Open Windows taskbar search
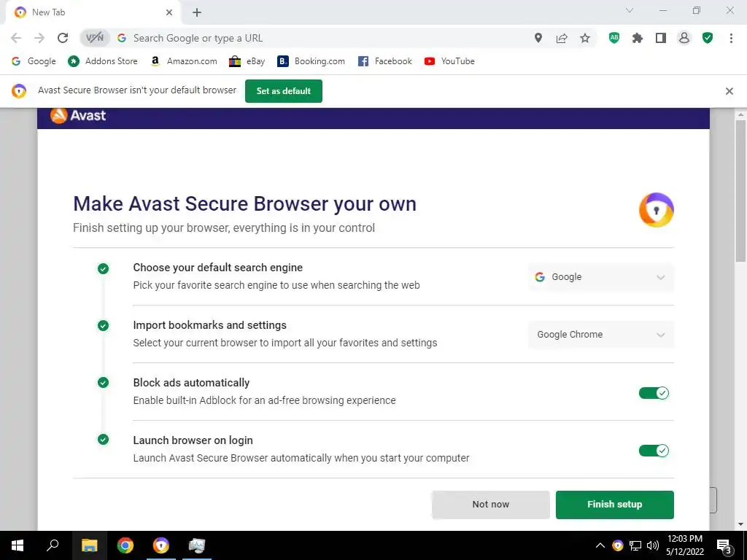This screenshot has width=747, height=560. pyautogui.click(x=53, y=545)
